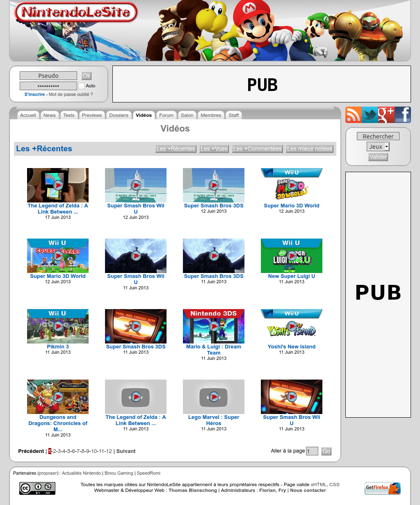Click the Get Firefox badge
The height and width of the screenshot is (505, 420).
click(383, 488)
